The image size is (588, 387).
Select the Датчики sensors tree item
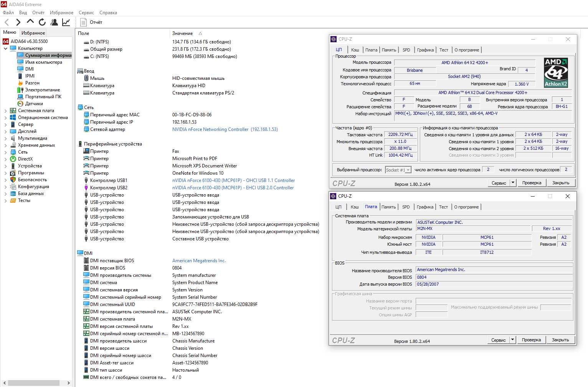(x=34, y=104)
